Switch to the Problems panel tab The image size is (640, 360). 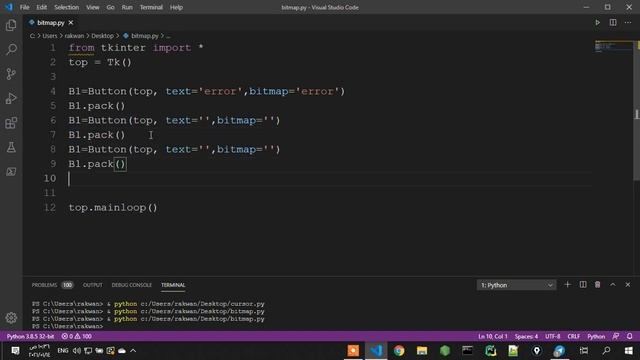tap(44, 285)
